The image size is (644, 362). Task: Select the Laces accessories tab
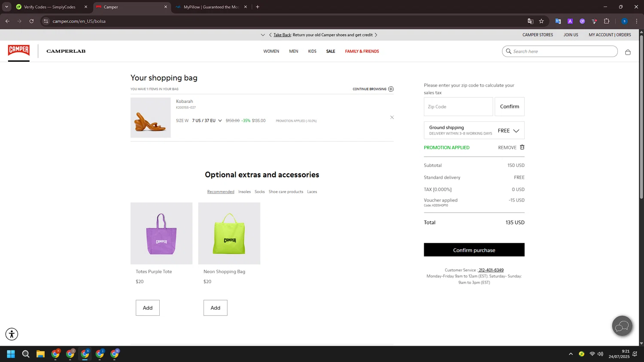tap(312, 192)
